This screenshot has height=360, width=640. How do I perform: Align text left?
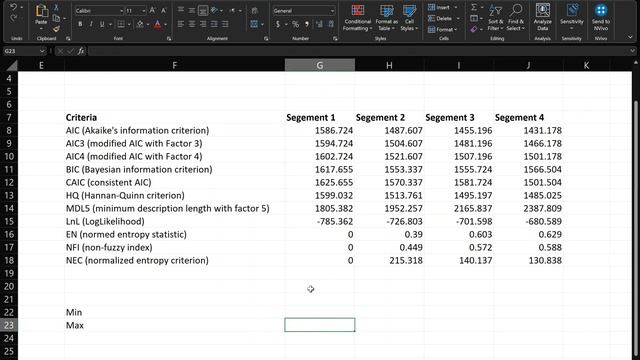click(x=180, y=24)
